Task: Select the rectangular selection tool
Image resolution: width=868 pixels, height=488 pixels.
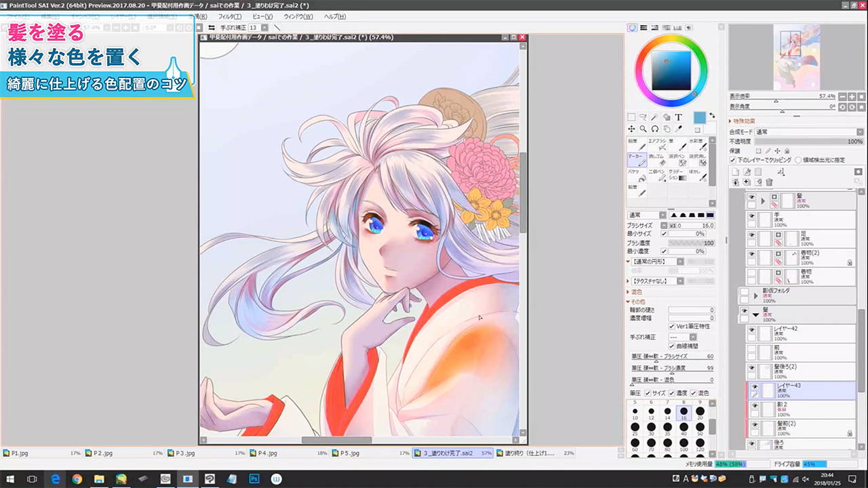Action: pyautogui.click(x=631, y=117)
